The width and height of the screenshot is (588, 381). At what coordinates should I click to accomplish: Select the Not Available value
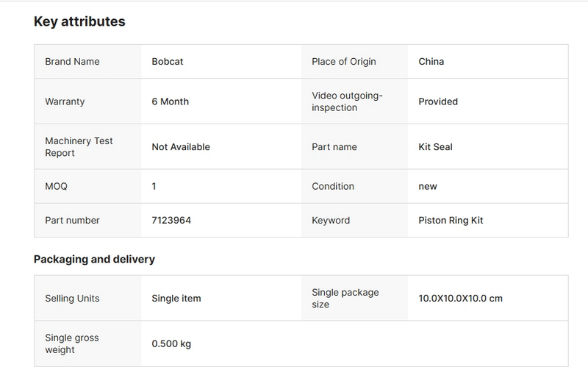click(x=181, y=147)
